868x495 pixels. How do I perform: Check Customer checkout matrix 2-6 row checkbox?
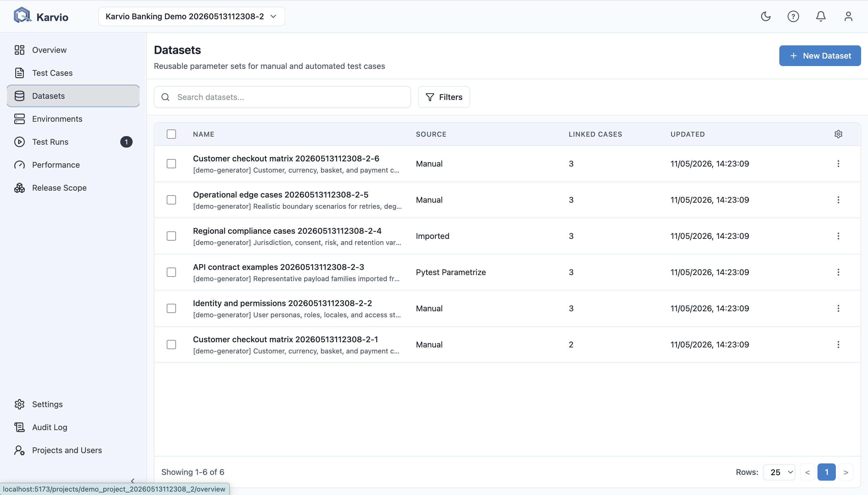point(171,164)
